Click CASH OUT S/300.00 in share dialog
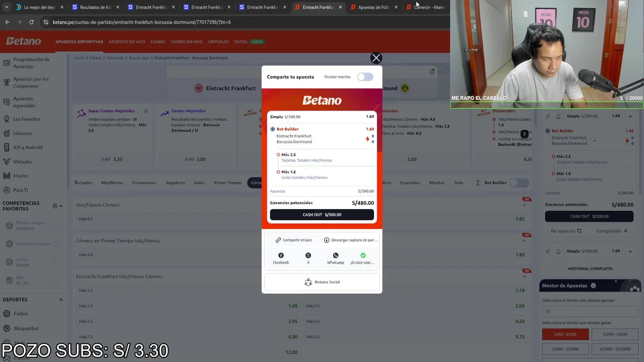644x362 pixels. pyautogui.click(x=322, y=215)
